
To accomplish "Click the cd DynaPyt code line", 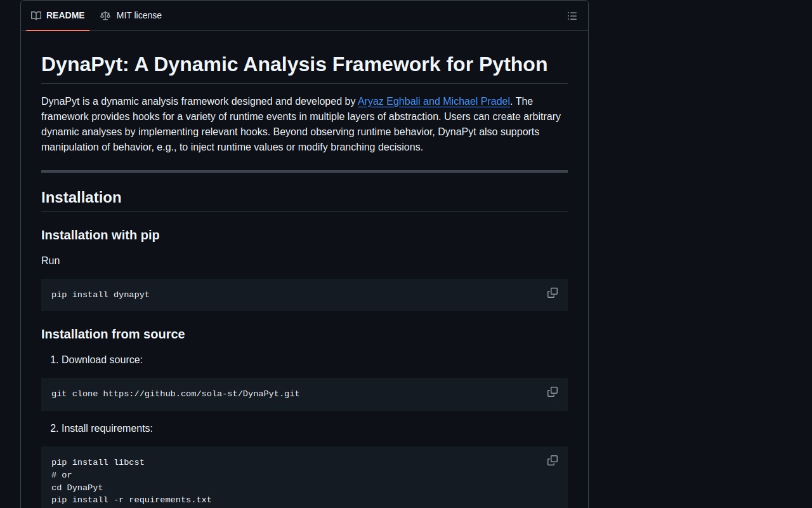I will 77,488.
